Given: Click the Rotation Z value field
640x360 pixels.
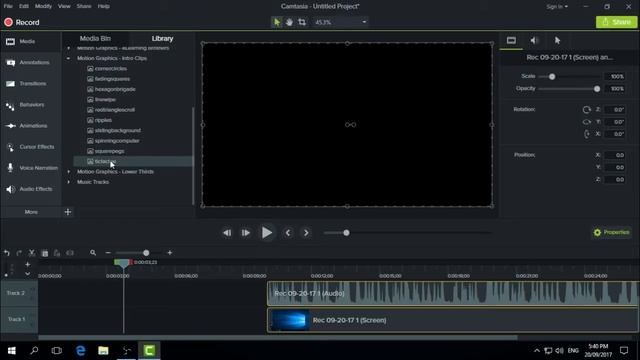Looking at the screenshot, I should (x=615, y=110).
